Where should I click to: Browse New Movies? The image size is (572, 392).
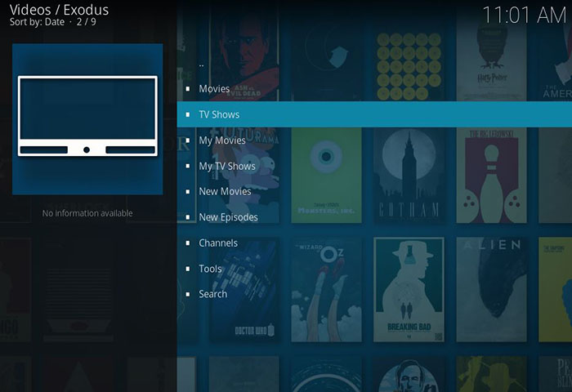pyautogui.click(x=374, y=191)
